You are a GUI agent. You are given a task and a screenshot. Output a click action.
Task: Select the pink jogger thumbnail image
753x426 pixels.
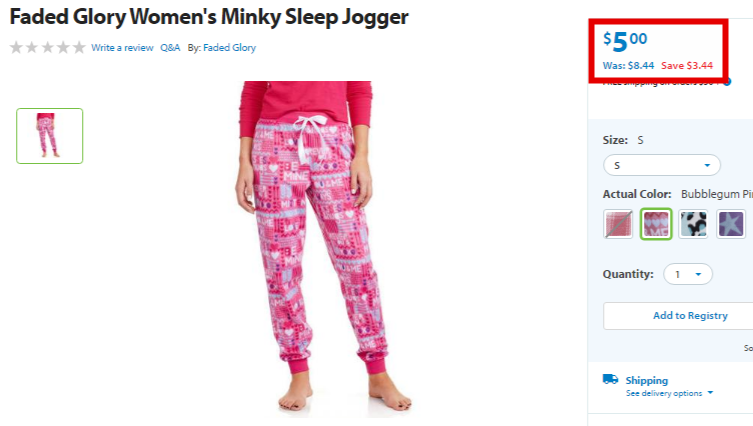(49, 136)
